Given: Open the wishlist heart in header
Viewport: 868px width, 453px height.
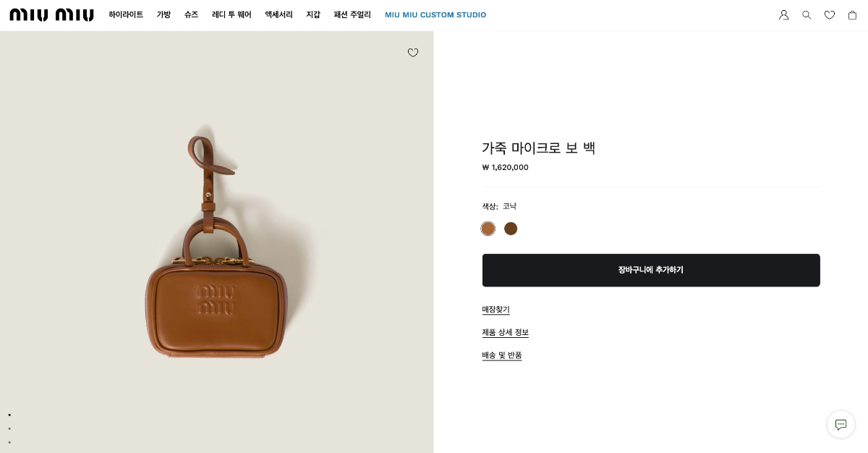Looking at the screenshot, I should click(x=830, y=15).
